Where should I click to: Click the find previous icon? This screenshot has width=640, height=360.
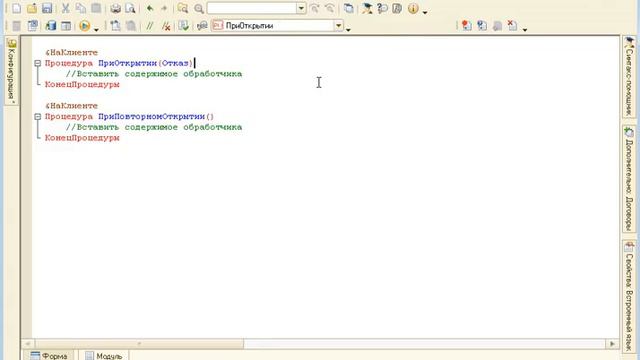pyautogui.click(x=315, y=8)
